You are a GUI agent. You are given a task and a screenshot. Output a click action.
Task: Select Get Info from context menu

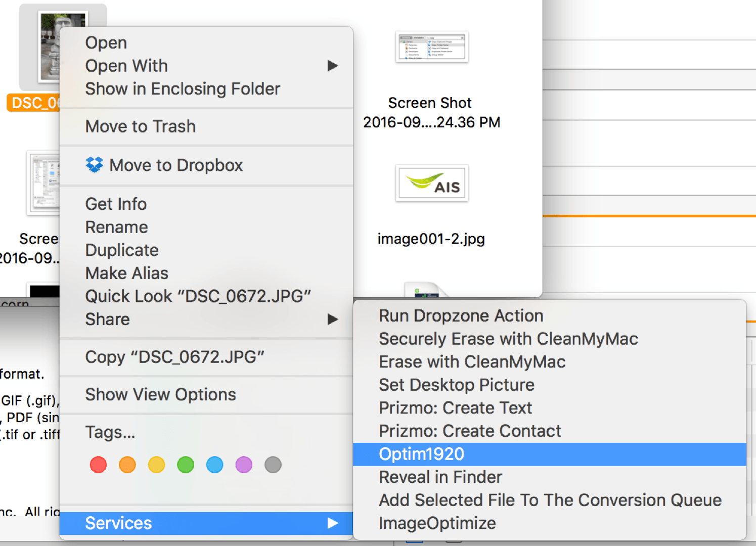click(116, 204)
